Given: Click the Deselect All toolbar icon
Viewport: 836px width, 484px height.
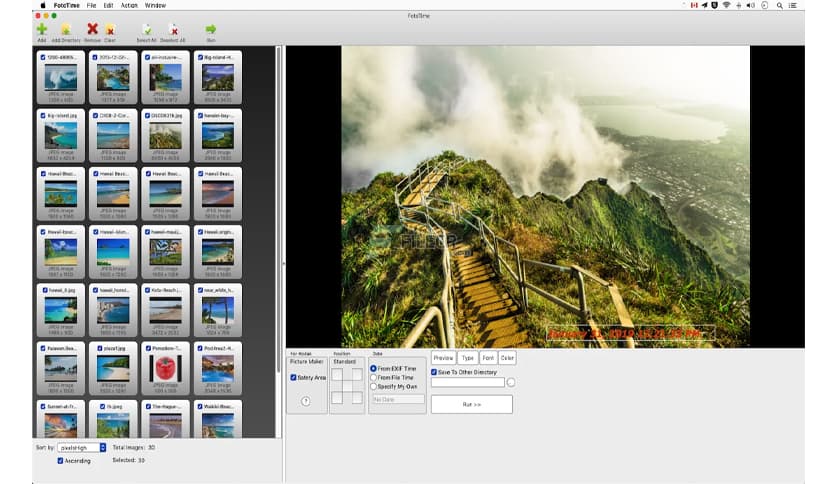Looking at the screenshot, I should (173, 29).
